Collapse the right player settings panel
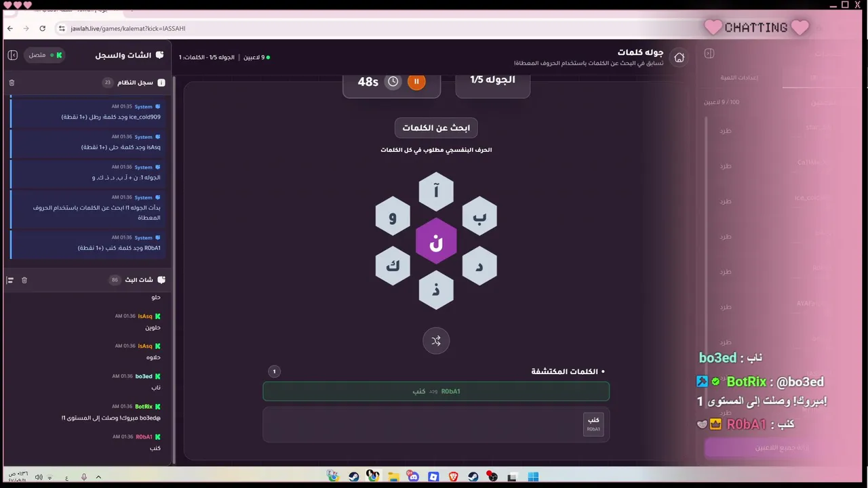Image resolution: width=868 pixels, height=488 pixels. (x=709, y=54)
